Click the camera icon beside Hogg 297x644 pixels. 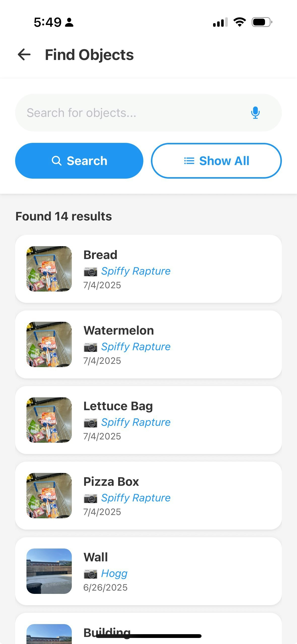point(90,574)
